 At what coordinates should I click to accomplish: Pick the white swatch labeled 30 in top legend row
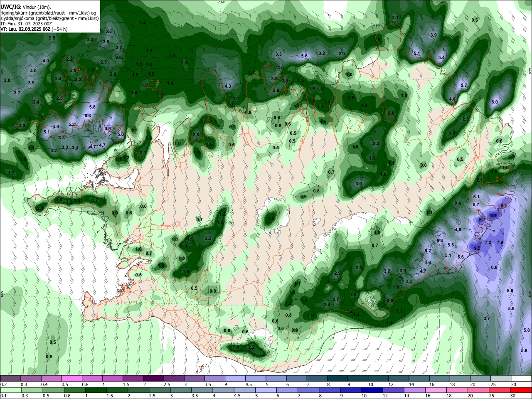point(521,379)
